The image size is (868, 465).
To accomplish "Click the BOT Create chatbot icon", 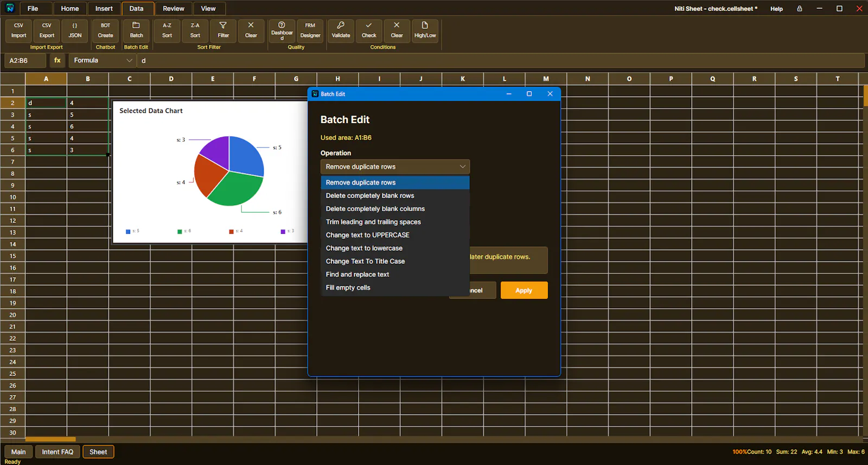I will 105,30.
